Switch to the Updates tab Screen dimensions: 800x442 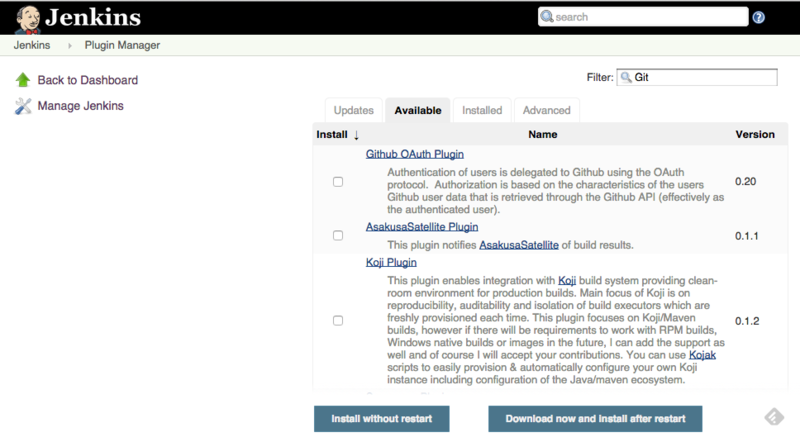tap(354, 110)
